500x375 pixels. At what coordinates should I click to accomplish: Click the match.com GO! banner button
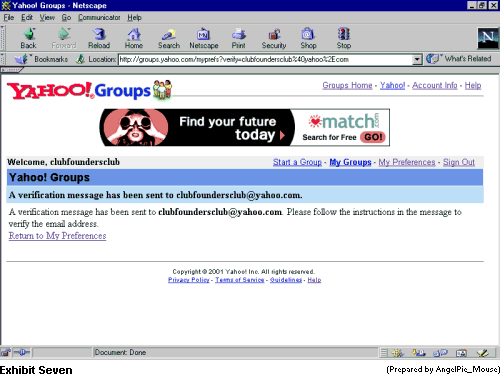[x=373, y=137]
